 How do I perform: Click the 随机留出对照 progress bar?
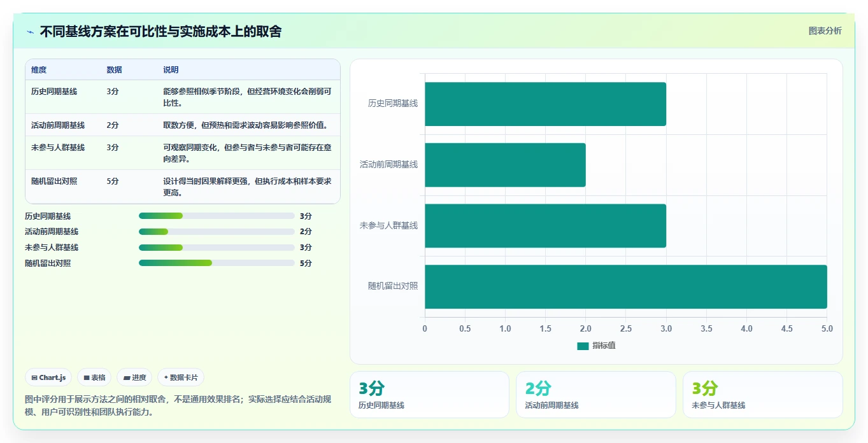217,263
